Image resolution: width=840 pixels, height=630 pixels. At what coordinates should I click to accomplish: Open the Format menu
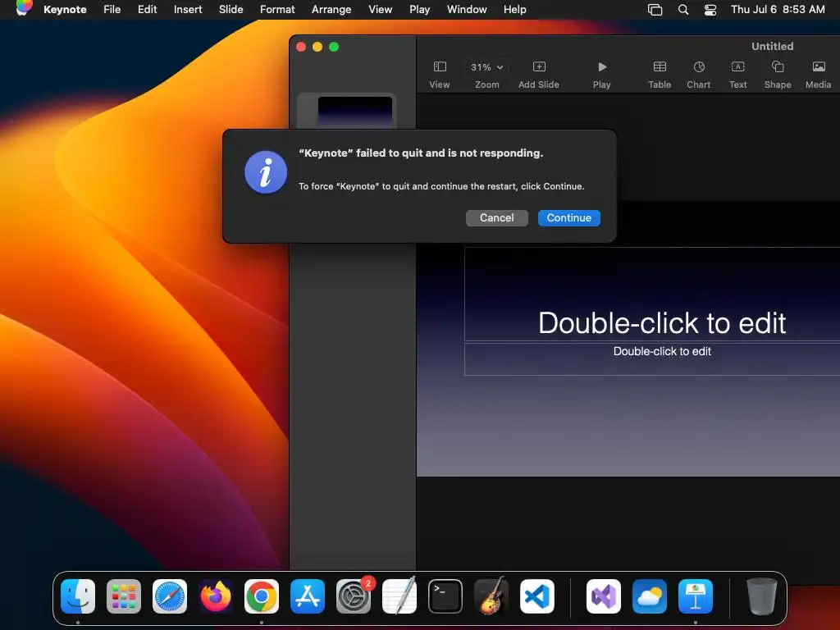tap(277, 9)
